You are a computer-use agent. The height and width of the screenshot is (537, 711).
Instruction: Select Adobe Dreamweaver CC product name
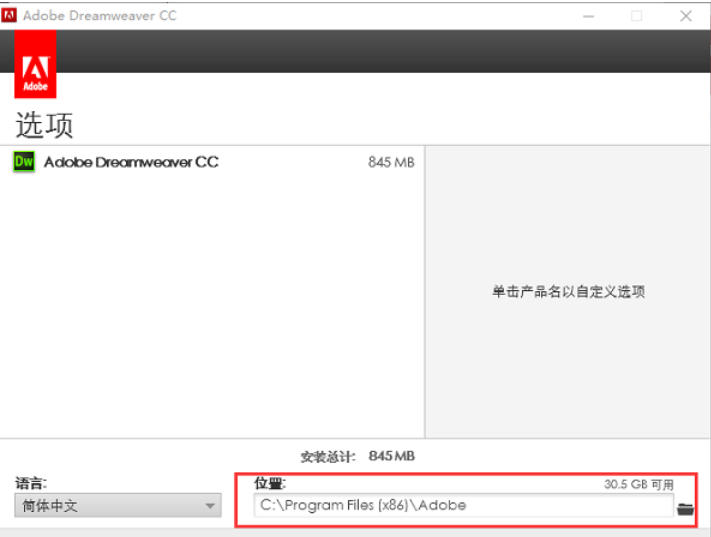[131, 162]
